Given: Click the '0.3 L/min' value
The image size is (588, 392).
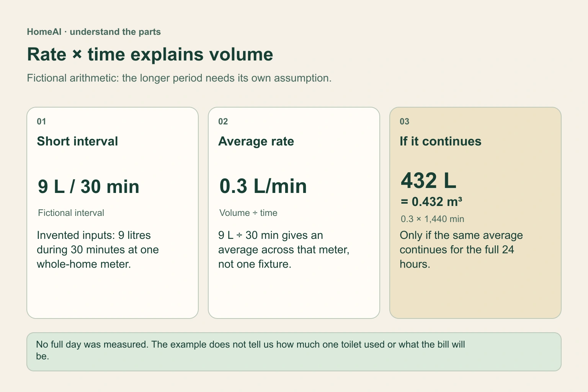Looking at the screenshot, I should 263,186.
